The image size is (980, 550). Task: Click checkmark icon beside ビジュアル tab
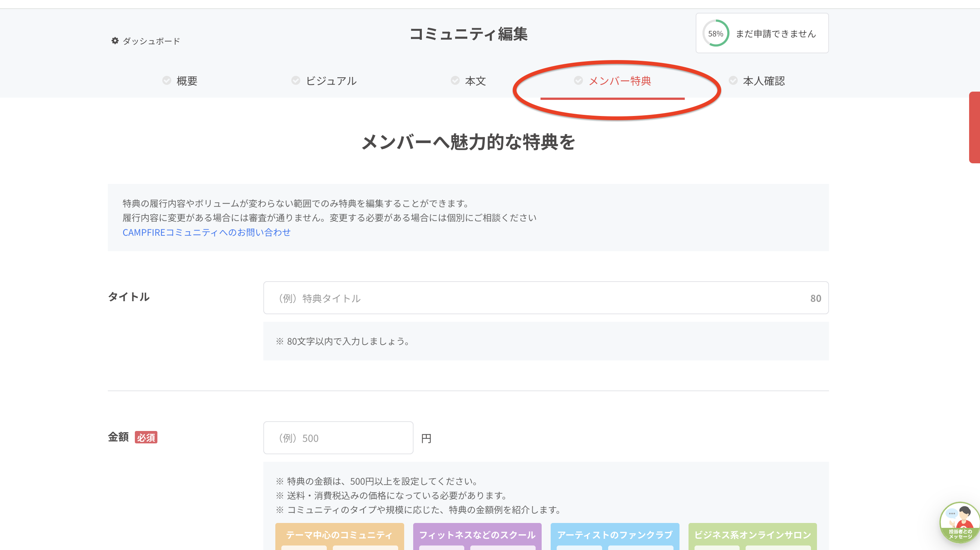click(296, 81)
